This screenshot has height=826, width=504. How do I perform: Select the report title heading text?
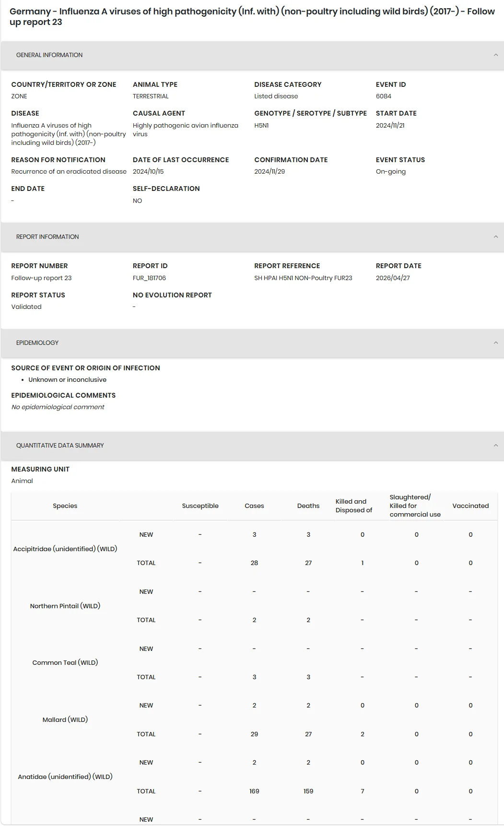[x=252, y=17]
